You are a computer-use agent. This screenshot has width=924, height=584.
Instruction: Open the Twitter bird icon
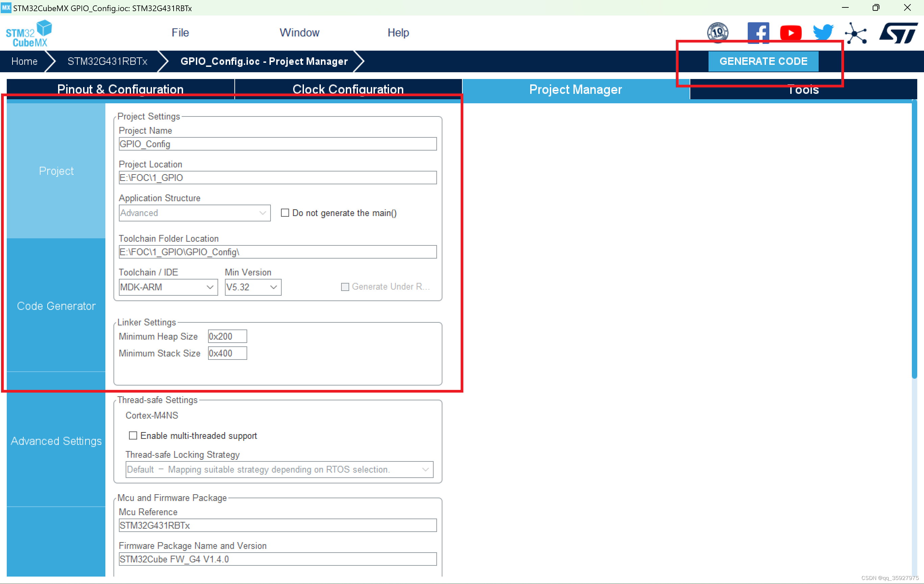tap(823, 33)
